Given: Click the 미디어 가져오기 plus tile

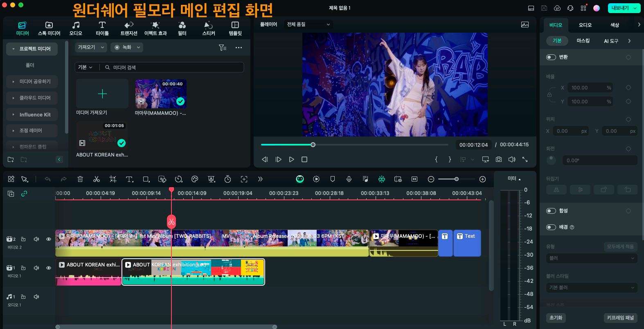Looking at the screenshot, I should (x=102, y=94).
